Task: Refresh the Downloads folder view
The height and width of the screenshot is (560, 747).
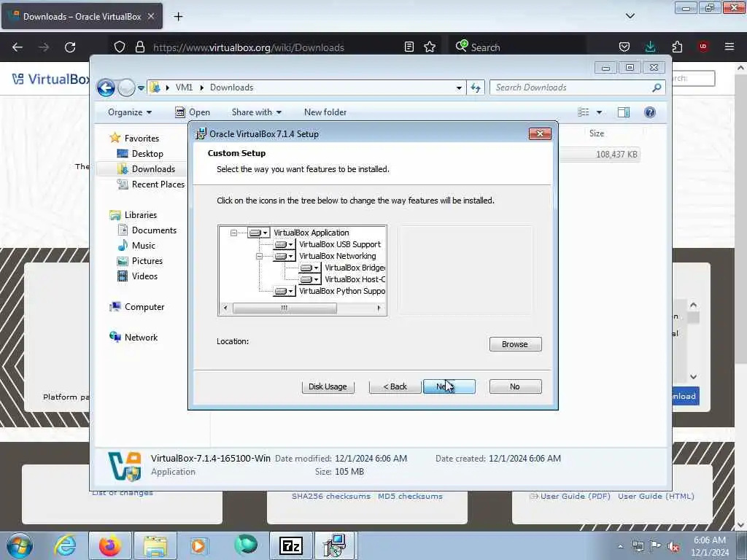Action: 476,87
